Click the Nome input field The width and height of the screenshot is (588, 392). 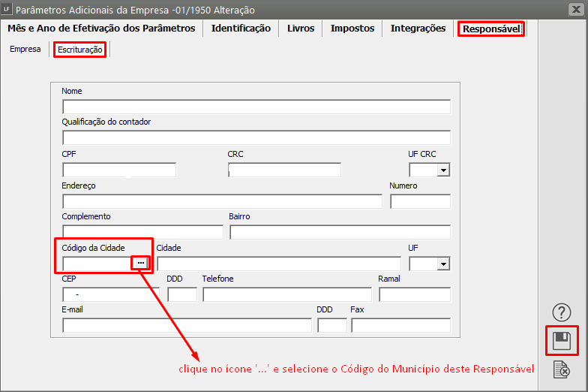coord(256,106)
